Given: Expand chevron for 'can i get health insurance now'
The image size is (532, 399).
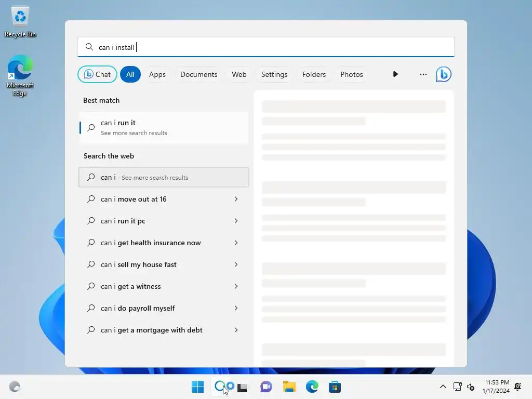Looking at the screenshot, I should pyautogui.click(x=236, y=243).
